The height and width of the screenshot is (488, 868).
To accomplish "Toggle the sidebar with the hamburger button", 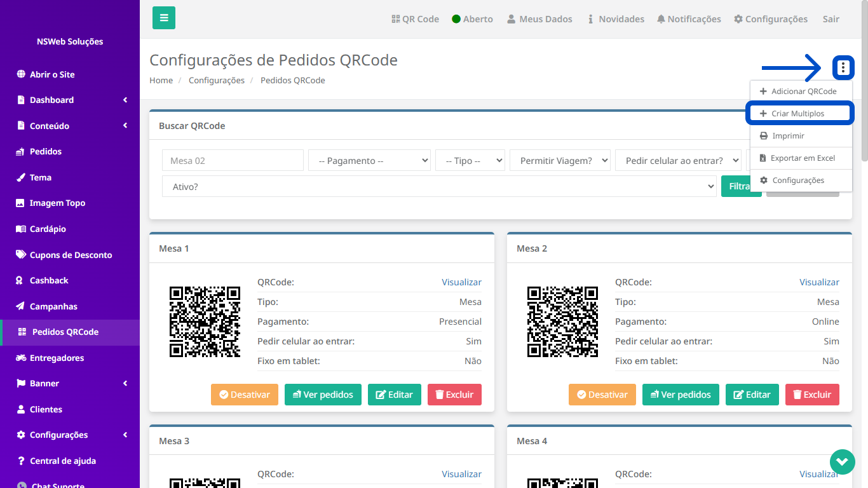I will coord(164,18).
